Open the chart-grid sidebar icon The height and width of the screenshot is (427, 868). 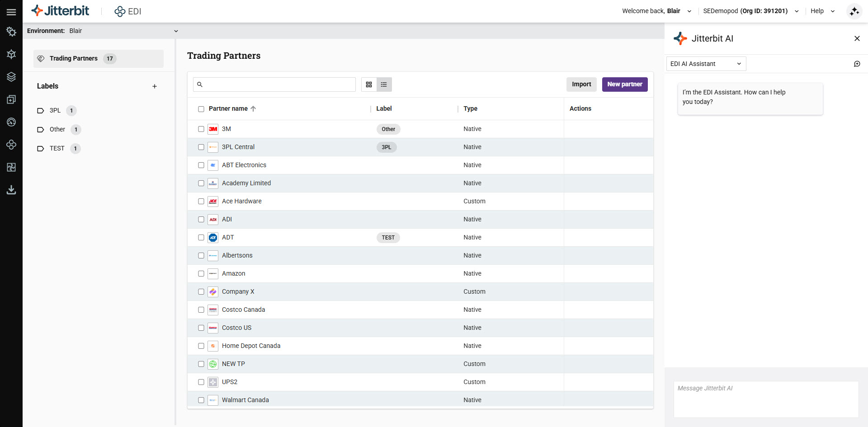point(11,167)
